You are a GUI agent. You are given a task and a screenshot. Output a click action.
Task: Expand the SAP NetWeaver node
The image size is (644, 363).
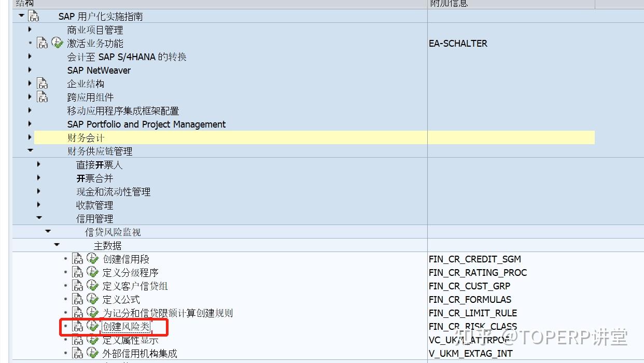[x=30, y=69]
